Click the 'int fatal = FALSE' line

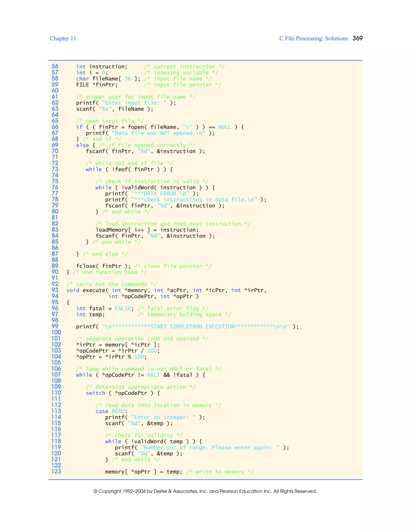point(105,308)
